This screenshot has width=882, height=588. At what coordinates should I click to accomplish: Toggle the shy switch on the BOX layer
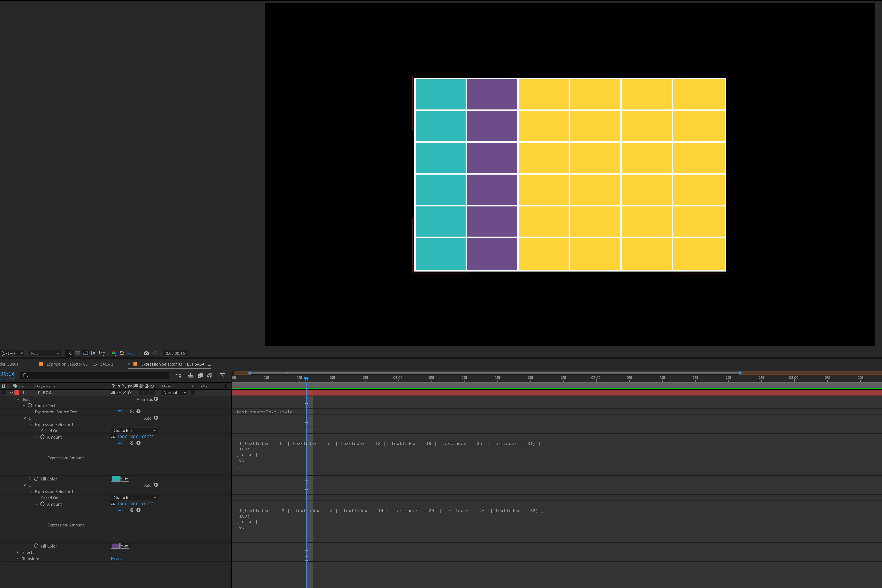click(x=113, y=393)
